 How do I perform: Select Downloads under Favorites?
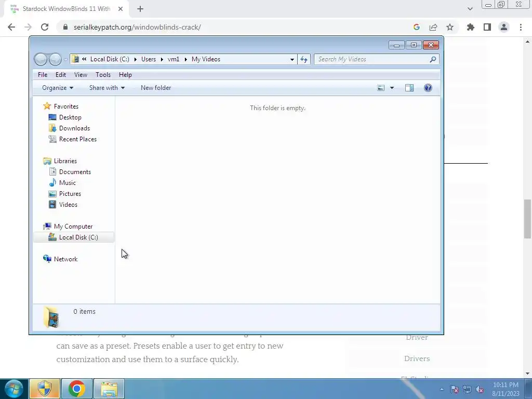point(74,128)
